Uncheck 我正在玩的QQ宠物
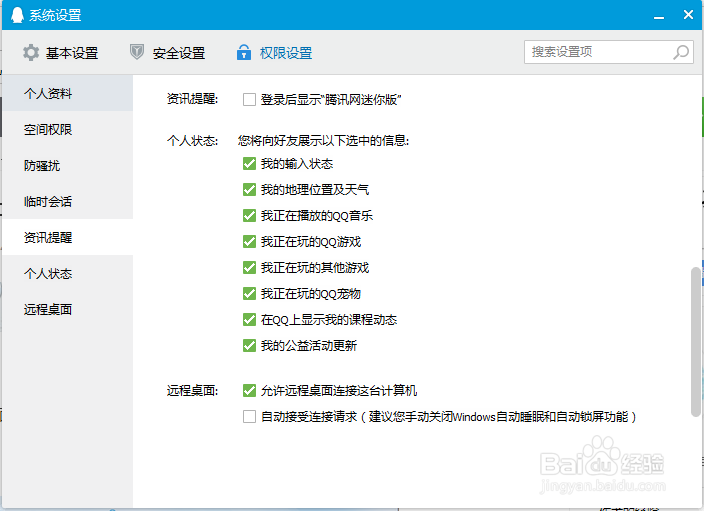704x511 pixels. tap(249, 294)
